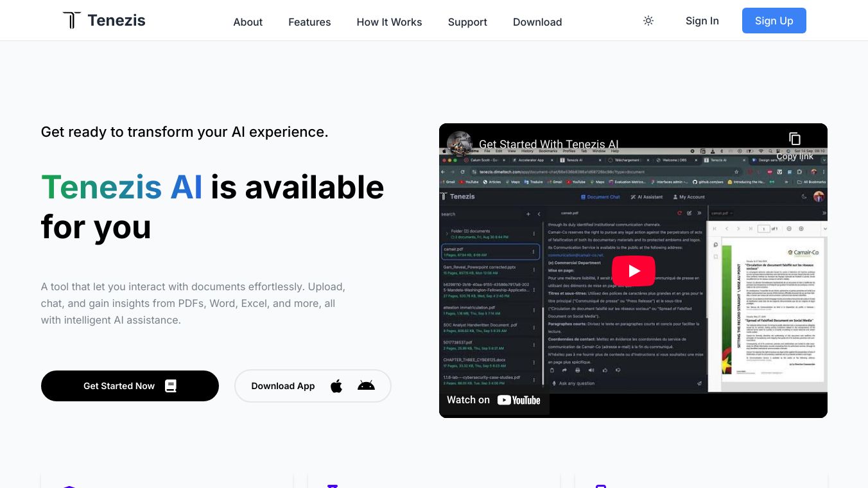Click the blue Sign Up button
The height and width of the screenshot is (488, 868).
click(x=774, y=21)
